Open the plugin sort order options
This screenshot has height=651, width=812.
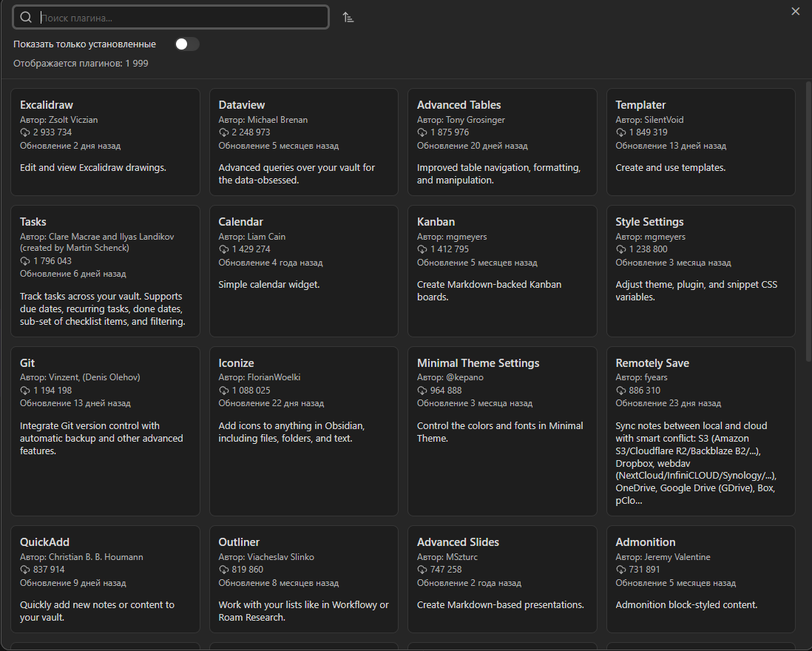(348, 18)
